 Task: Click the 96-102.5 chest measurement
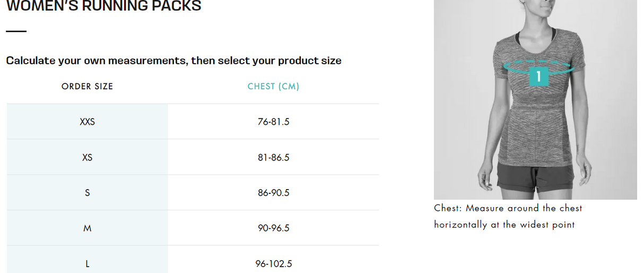tap(273, 263)
